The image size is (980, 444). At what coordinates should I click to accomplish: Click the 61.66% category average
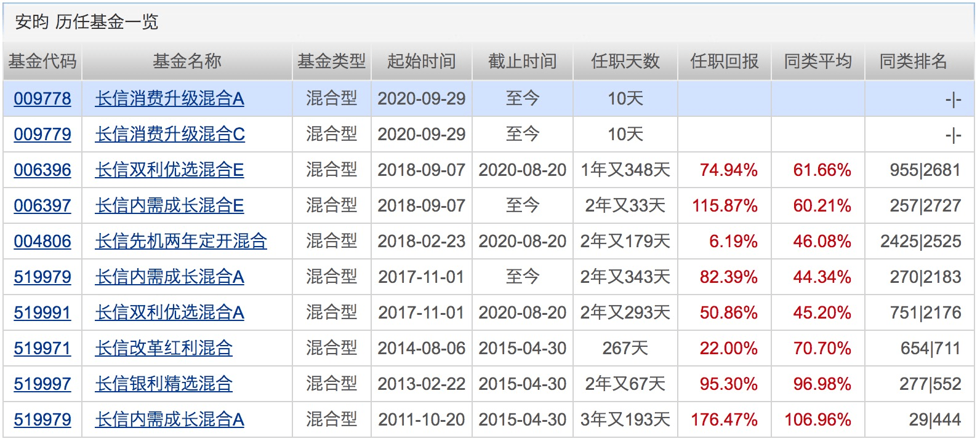point(822,170)
